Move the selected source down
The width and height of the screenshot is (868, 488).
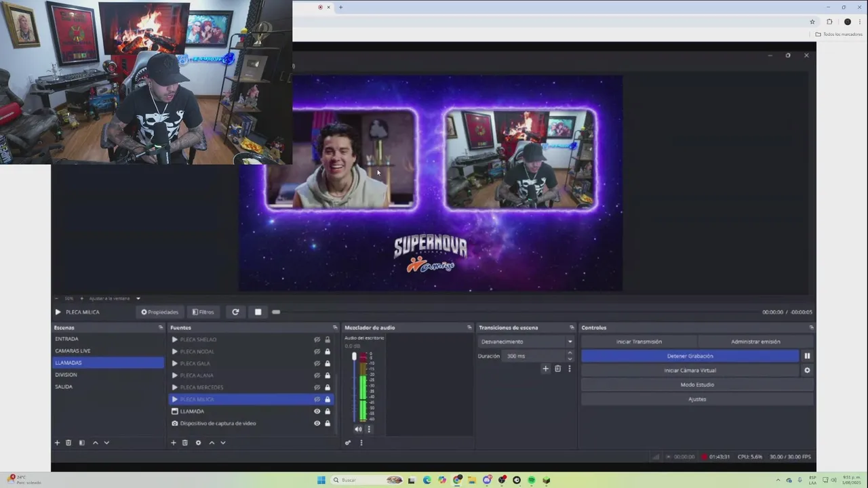[223, 443]
